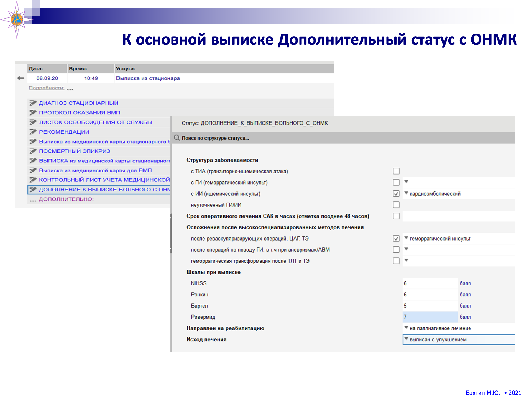Screen dimensions: 532x399
Task: Check после операций по поводу ГИ checkbox
Action: pos(396,250)
